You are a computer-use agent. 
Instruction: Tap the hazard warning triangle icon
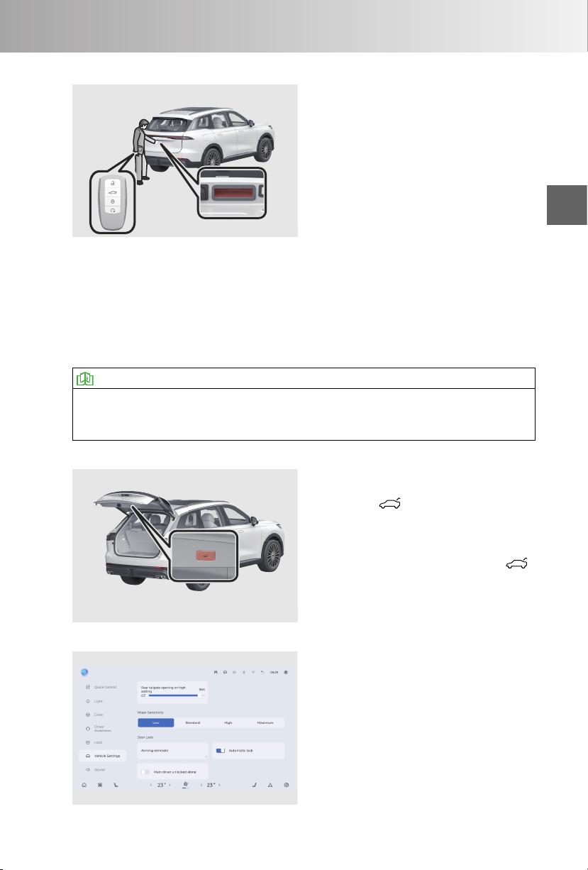click(270, 786)
